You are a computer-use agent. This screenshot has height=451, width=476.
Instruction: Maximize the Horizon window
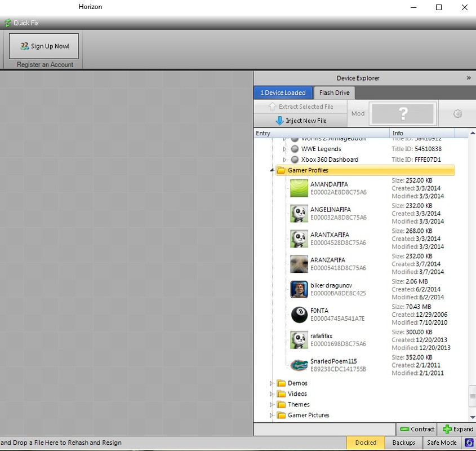(439, 7)
